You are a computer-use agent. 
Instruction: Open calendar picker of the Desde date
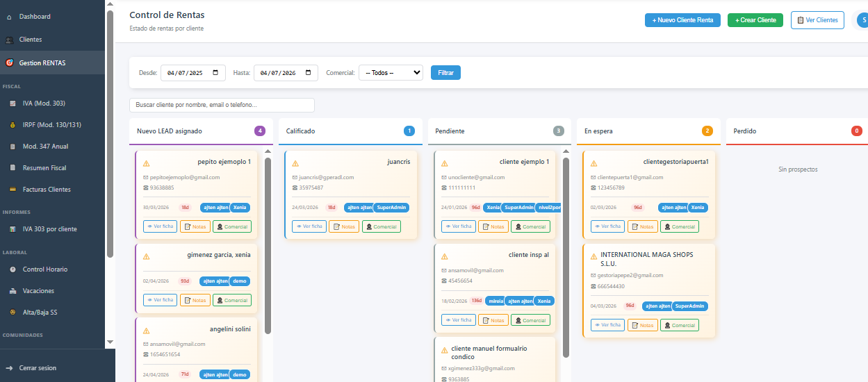click(216, 72)
